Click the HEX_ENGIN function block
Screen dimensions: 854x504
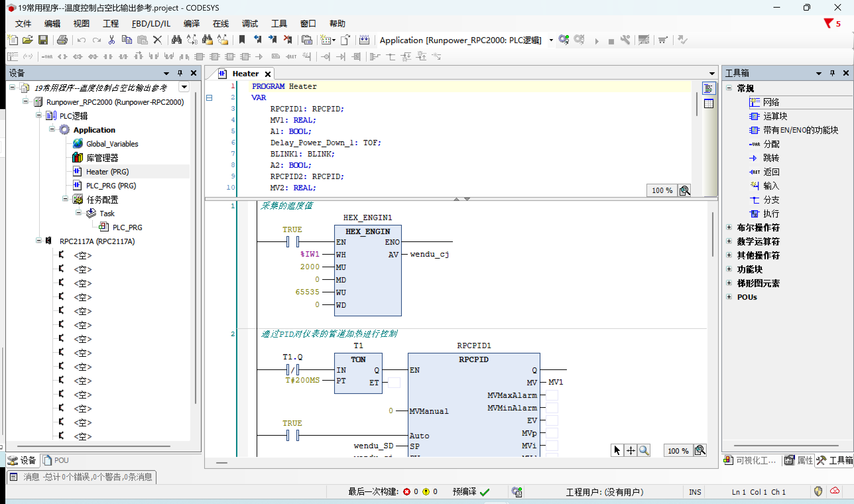[x=368, y=270]
